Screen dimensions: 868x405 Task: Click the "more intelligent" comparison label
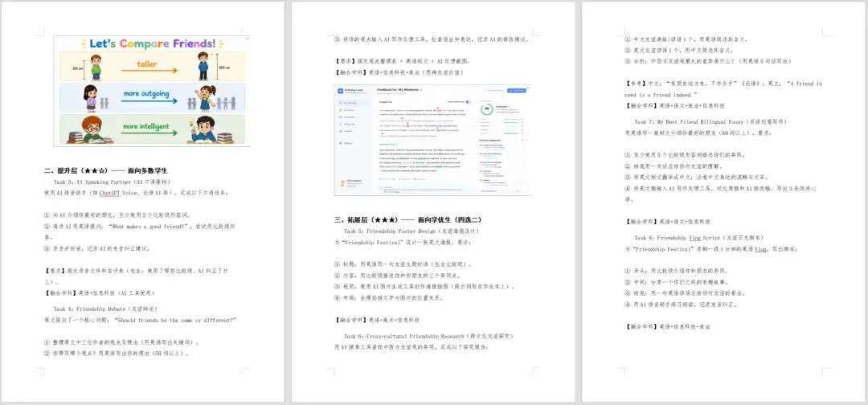pyautogui.click(x=146, y=127)
